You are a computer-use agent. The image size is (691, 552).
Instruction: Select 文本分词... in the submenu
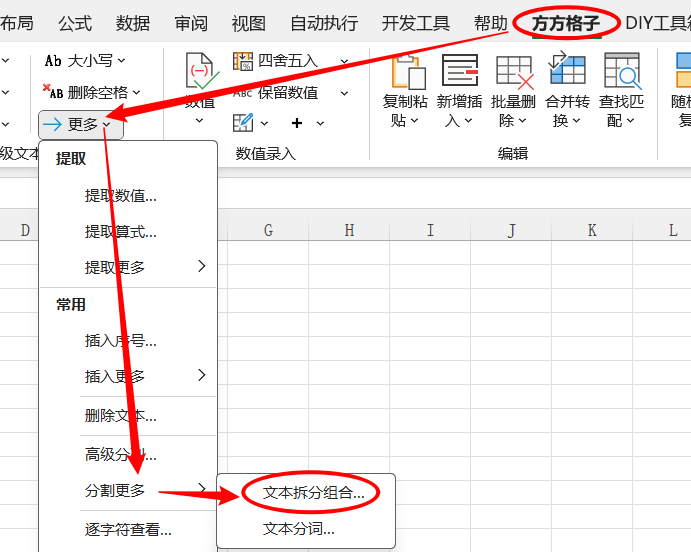tap(306, 529)
